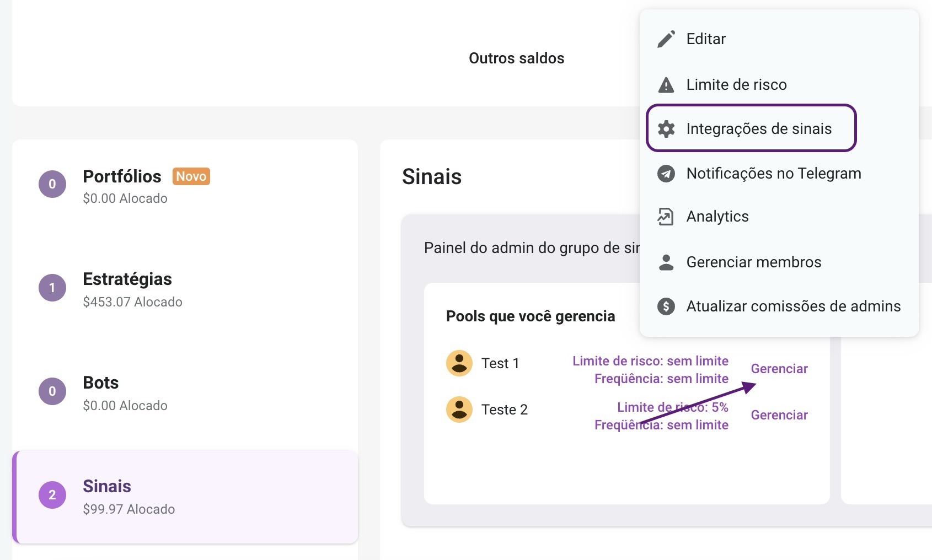
Task: Click the Bots count badge
Action: click(x=52, y=391)
